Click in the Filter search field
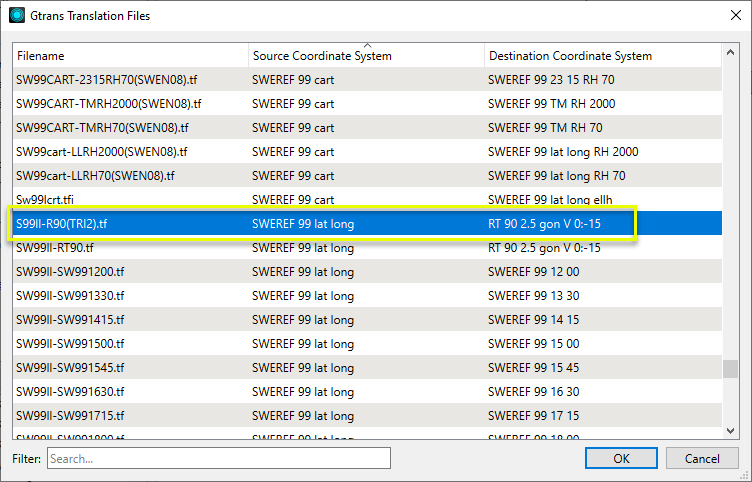Viewport: 752px width, 482px height. (x=217, y=458)
